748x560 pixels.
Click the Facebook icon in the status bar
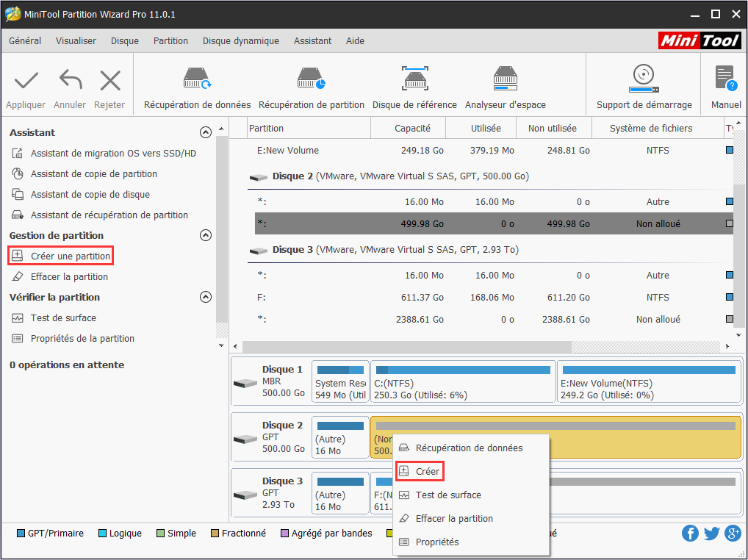(690, 533)
